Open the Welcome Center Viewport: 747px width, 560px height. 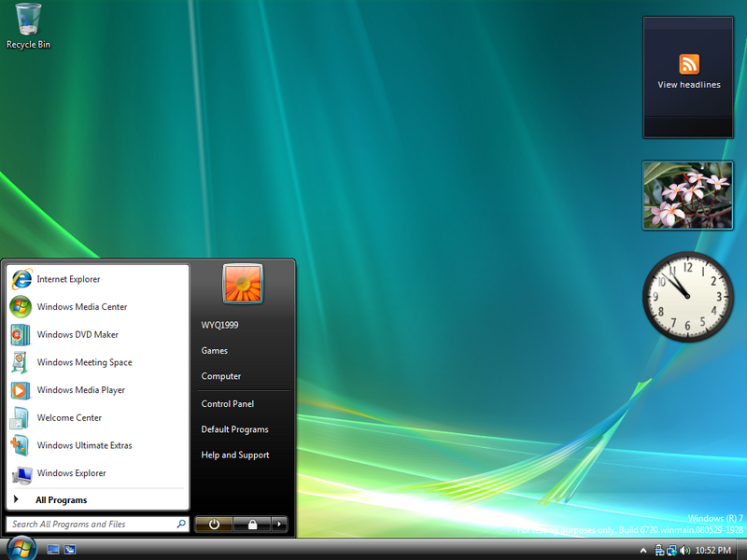click(x=69, y=418)
